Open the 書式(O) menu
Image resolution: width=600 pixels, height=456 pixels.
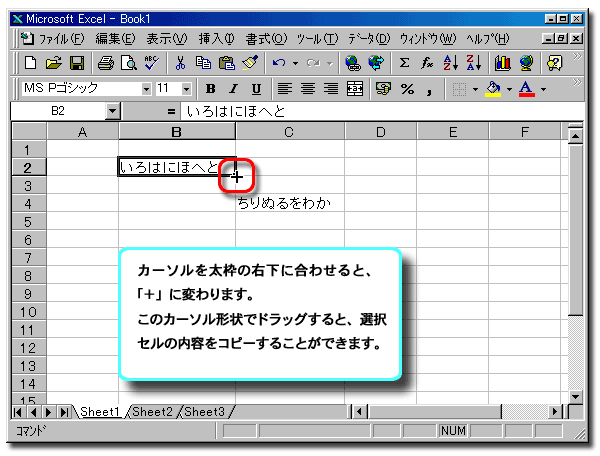click(x=266, y=39)
